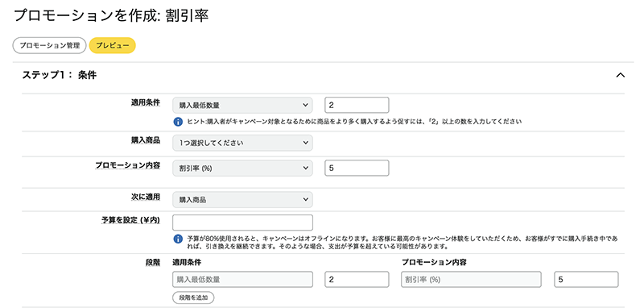
Task: Click the discount percentage input showing 5
Action: coord(357,168)
